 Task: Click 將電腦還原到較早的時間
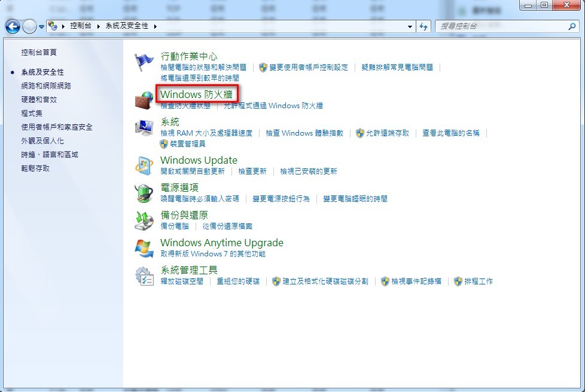[x=200, y=78]
